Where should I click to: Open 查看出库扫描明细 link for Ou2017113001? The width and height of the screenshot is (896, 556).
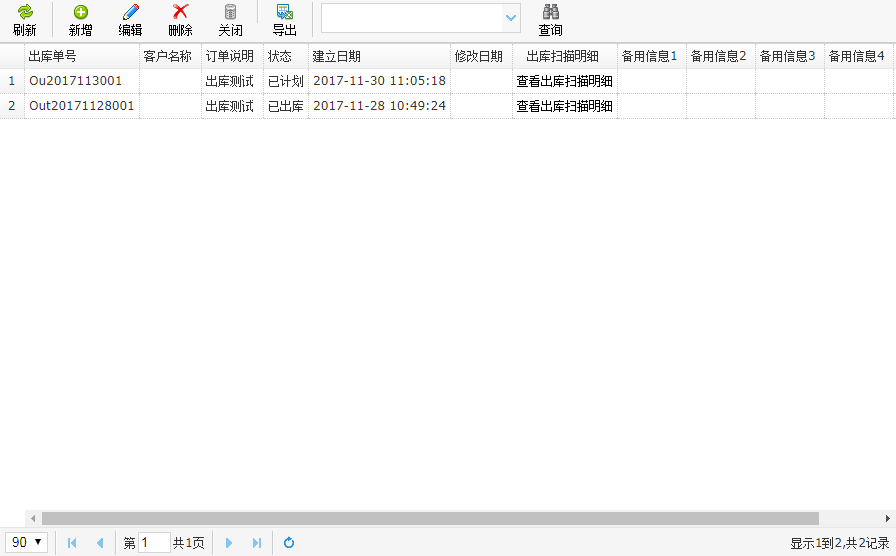click(x=565, y=81)
